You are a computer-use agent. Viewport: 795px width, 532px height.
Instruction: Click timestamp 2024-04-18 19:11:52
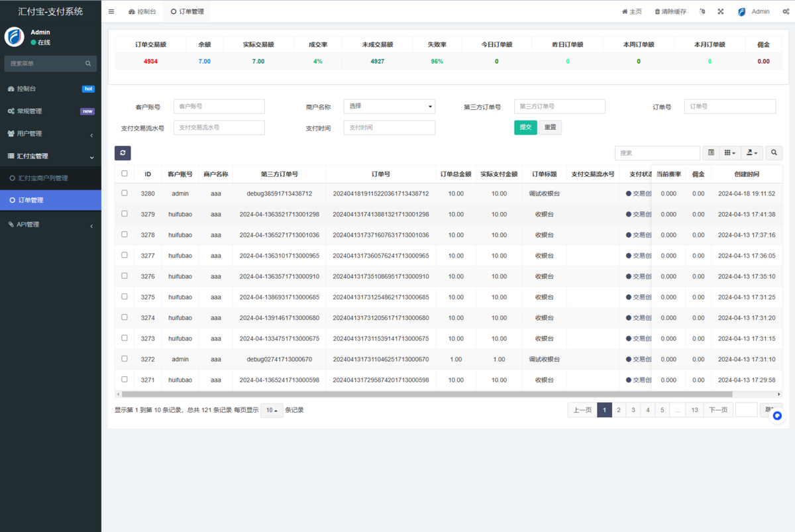click(747, 193)
